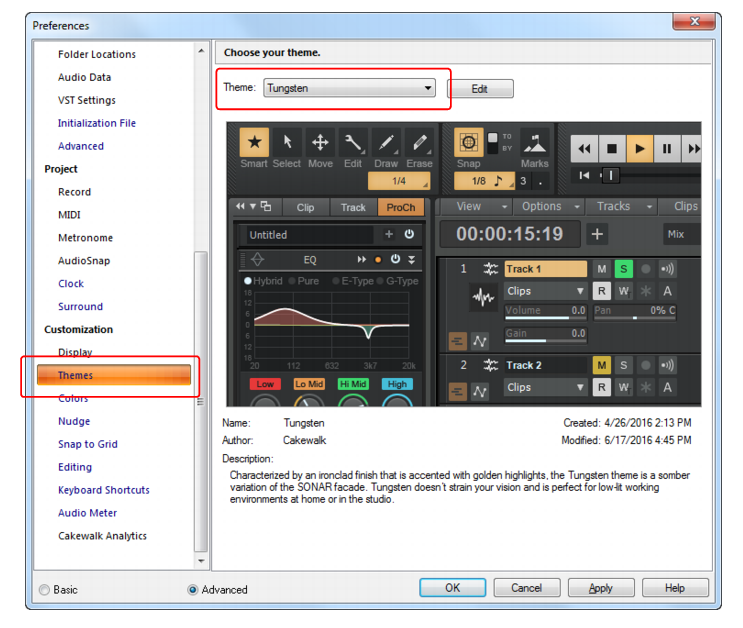Click Track 1 Volume slider
Image resolution: width=743 pixels, height=628 pixels.
[x=545, y=311]
